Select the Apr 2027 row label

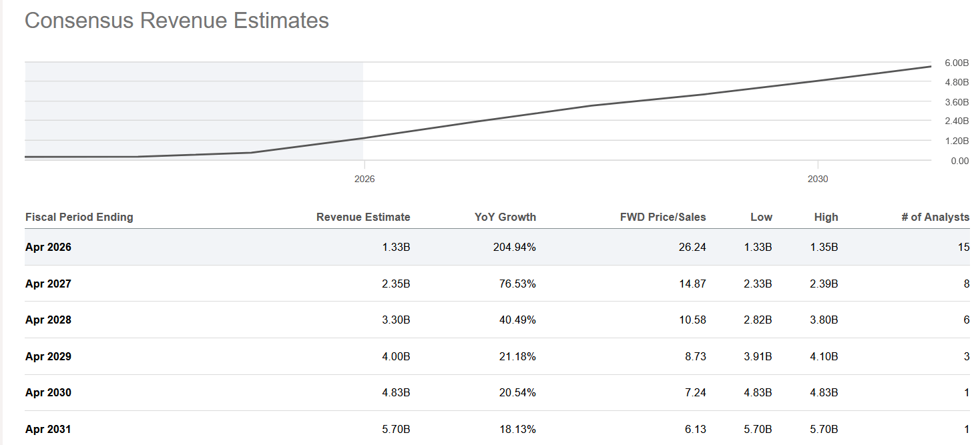[48, 284]
